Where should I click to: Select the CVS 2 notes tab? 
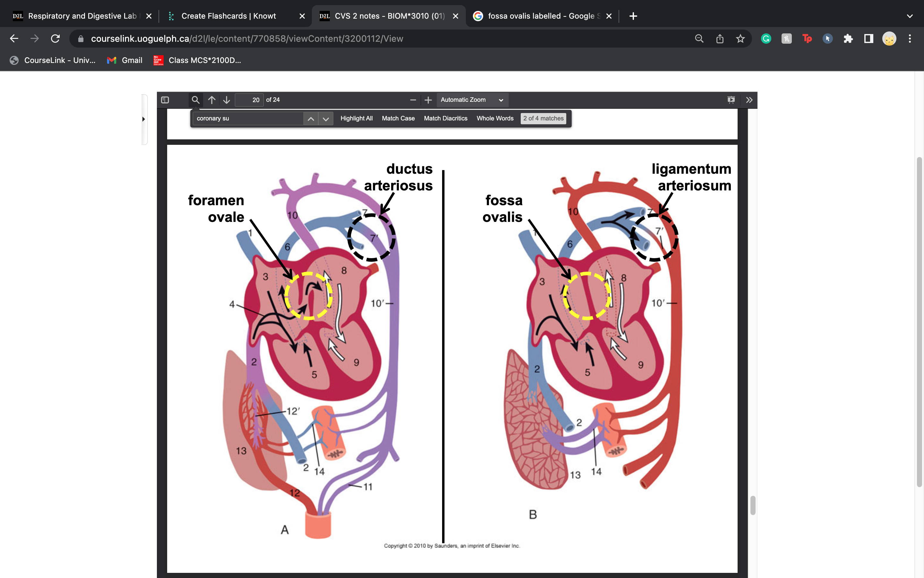click(x=389, y=16)
